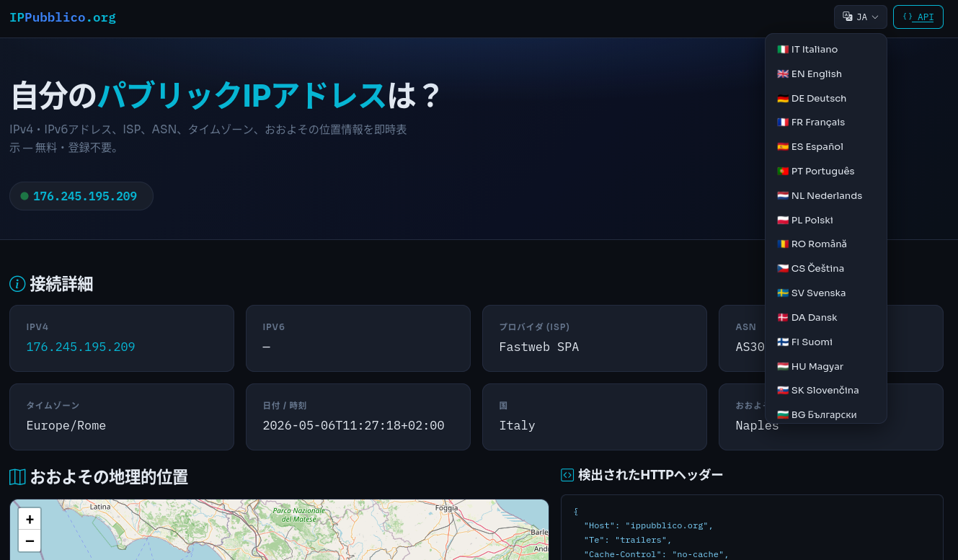Zoom out the map with minus button

click(30, 541)
